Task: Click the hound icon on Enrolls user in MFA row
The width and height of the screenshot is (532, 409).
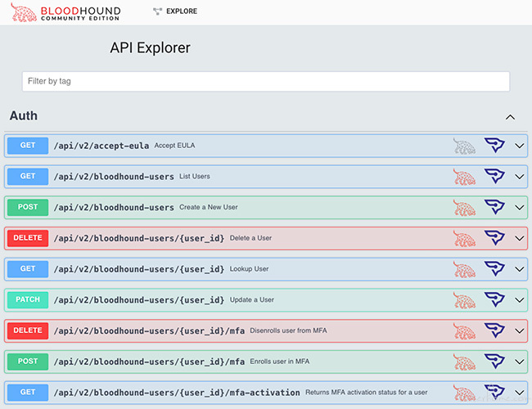Action: click(x=464, y=362)
